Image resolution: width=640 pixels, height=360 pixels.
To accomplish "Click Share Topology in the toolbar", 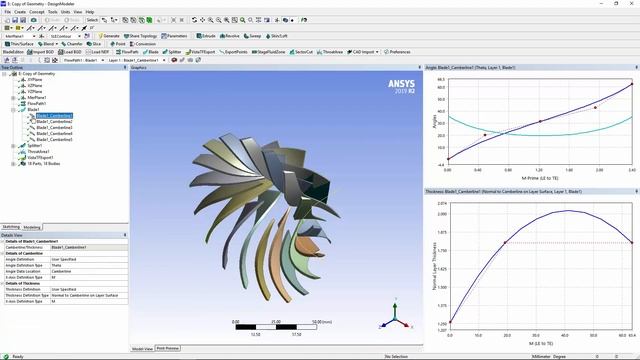I will pos(140,36).
